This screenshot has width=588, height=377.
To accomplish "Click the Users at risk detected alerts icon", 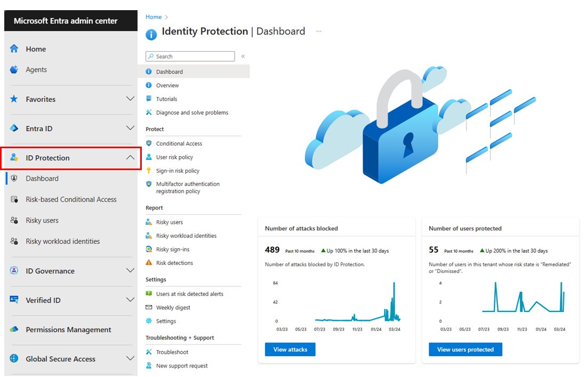I will pos(149,293).
